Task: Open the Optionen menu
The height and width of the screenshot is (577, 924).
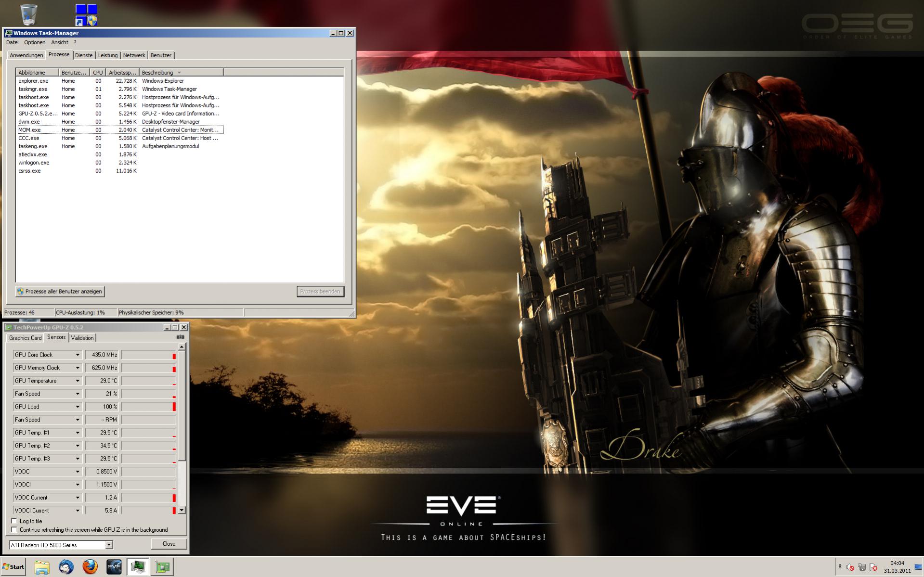Action: [x=35, y=42]
